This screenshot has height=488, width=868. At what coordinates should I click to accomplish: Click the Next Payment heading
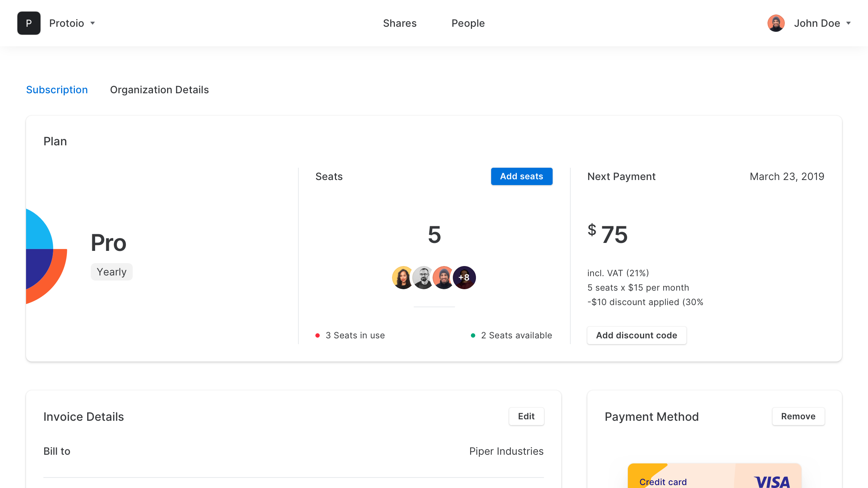[621, 176]
